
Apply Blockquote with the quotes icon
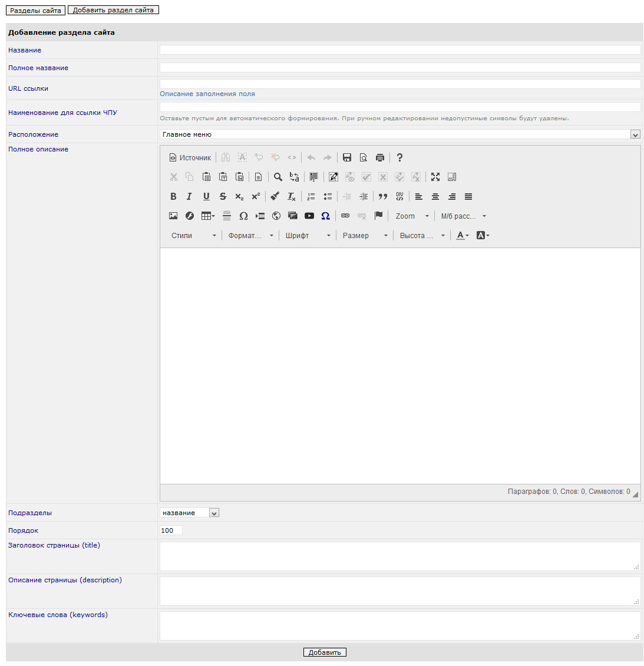click(x=382, y=196)
